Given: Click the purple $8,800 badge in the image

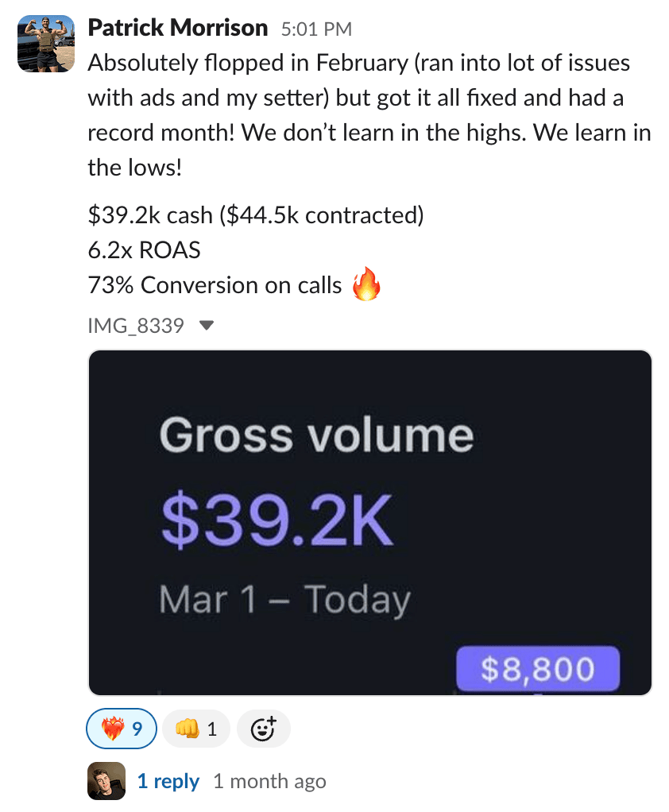Looking at the screenshot, I should (538, 668).
